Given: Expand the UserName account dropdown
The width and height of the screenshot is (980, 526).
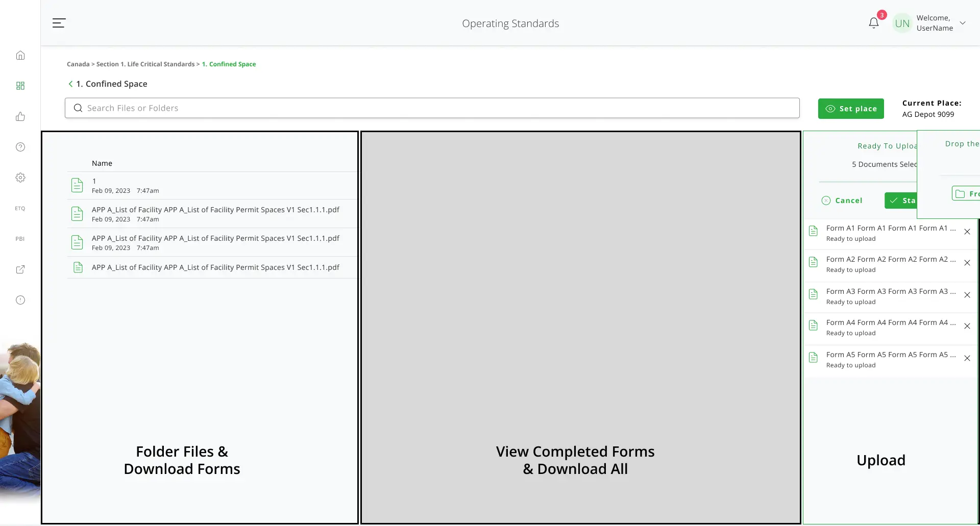Looking at the screenshot, I should click(x=962, y=23).
